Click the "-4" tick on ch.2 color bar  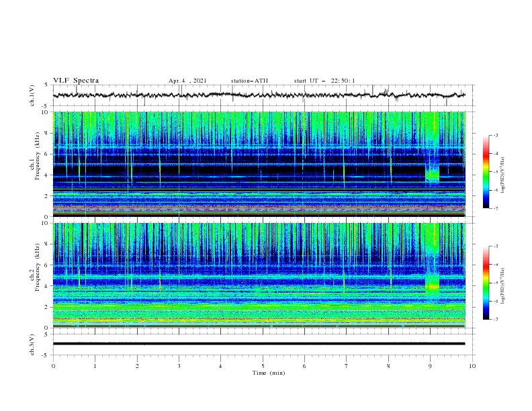click(x=496, y=265)
